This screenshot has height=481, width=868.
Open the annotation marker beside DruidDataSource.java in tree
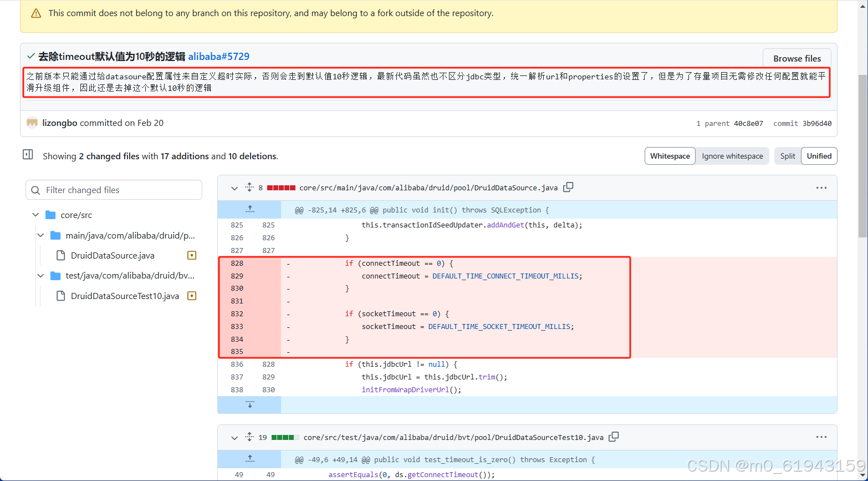point(191,255)
